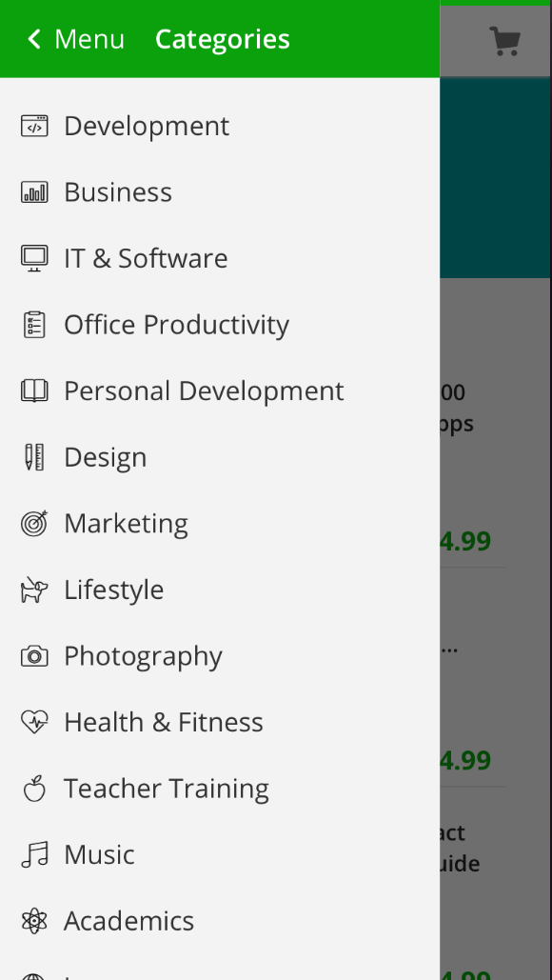This screenshot has height=980, width=552.
Task: Click the Teacher Training apple icon
Action: click(34, 789)
